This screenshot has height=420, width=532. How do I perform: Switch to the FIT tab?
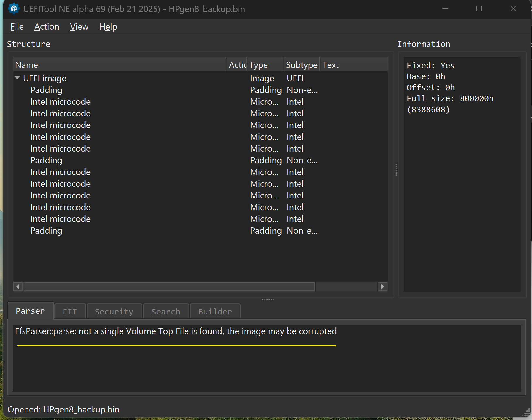coord(70,311)
